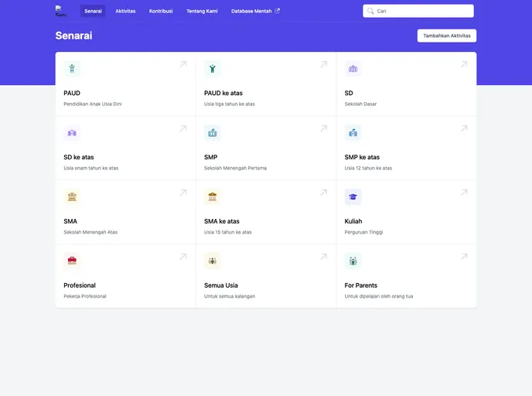Click the PAUD child figure icon
This screenshot has width=532, height=396.
point(72,69)
